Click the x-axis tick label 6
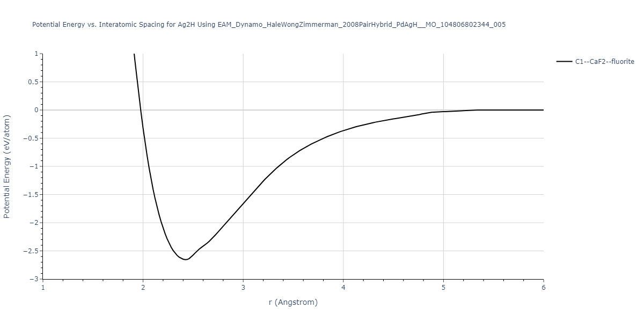The width and height of the screenshot is (644, 322). [544, 288]
